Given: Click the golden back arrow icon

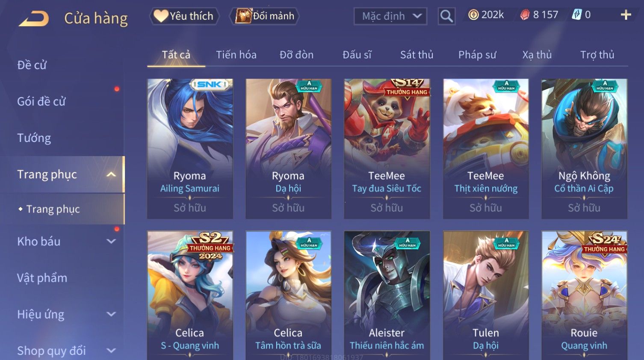Looking at the screenshot, I should tap(34, 18).
